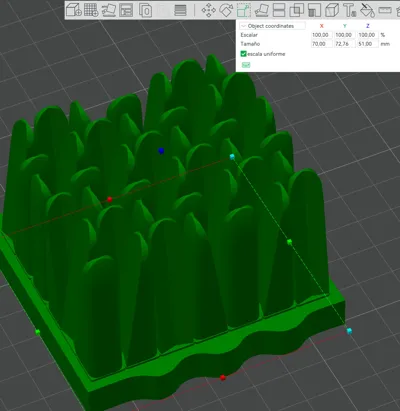Screen dimensions: 400x411
Task: Click the Tamaño row label
Action: click(x=250, y=44)
